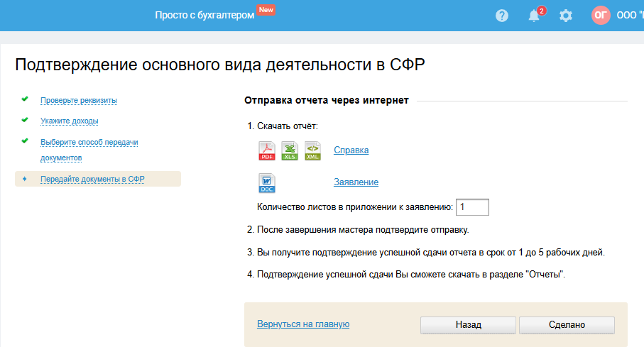Screen dimensions: 644x347
Task: Open the settings gear icon
Action: 566,16
